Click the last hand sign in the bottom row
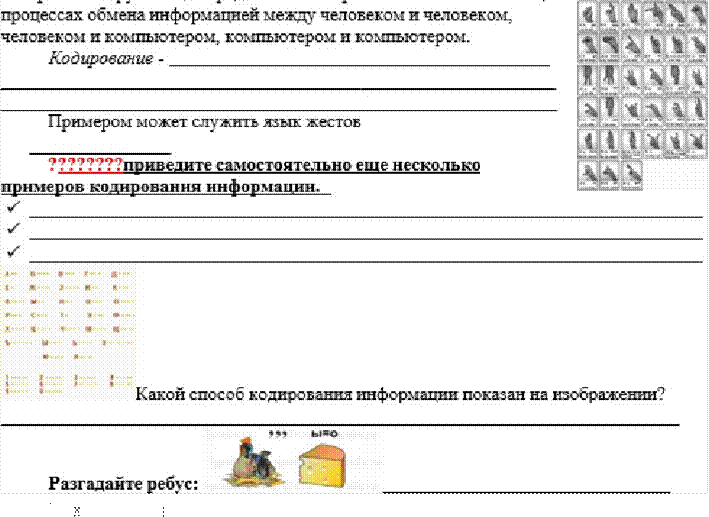The image size is (709, 517). click(x=632, y=175)
